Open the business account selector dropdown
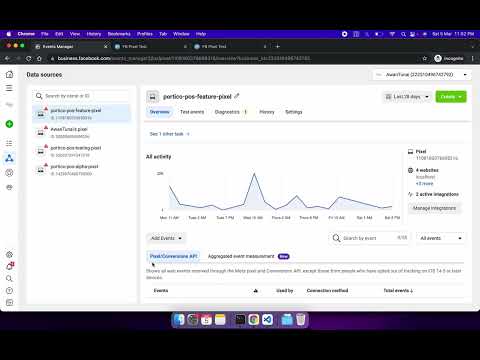480x360 pixels. point(421,75)
